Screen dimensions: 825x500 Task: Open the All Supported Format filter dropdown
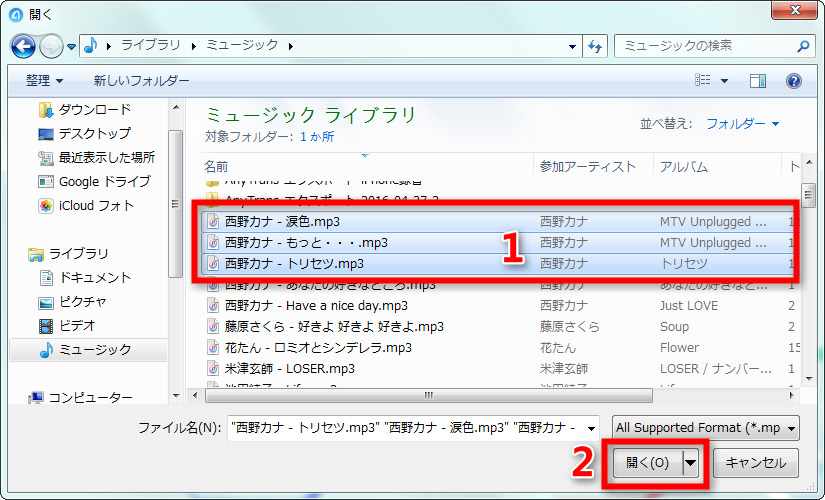(x=706, y=428)
